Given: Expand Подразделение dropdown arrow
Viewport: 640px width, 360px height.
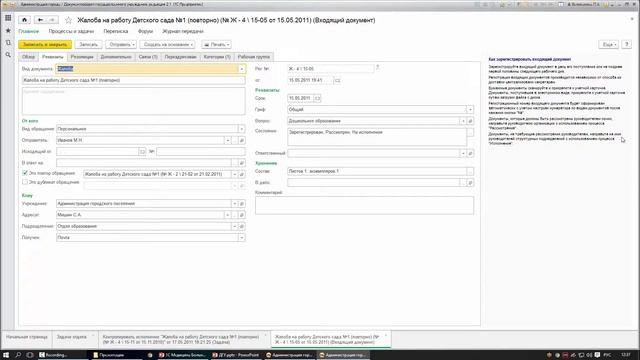Looking at the screenshot, I should 235,227.
